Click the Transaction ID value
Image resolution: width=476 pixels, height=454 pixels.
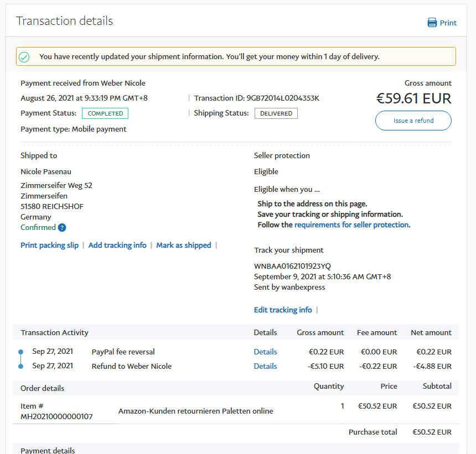tap(283, 98)
